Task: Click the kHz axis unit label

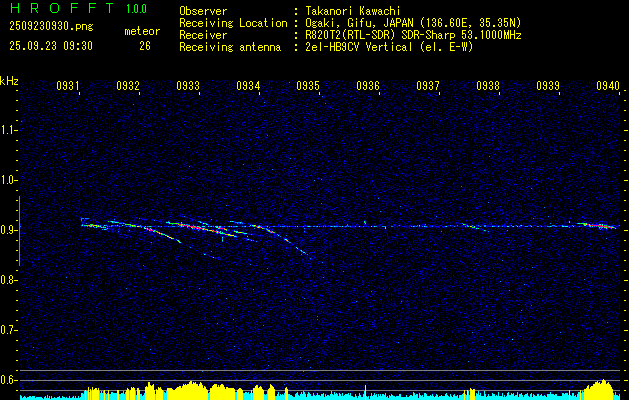Action: point(9,81)
